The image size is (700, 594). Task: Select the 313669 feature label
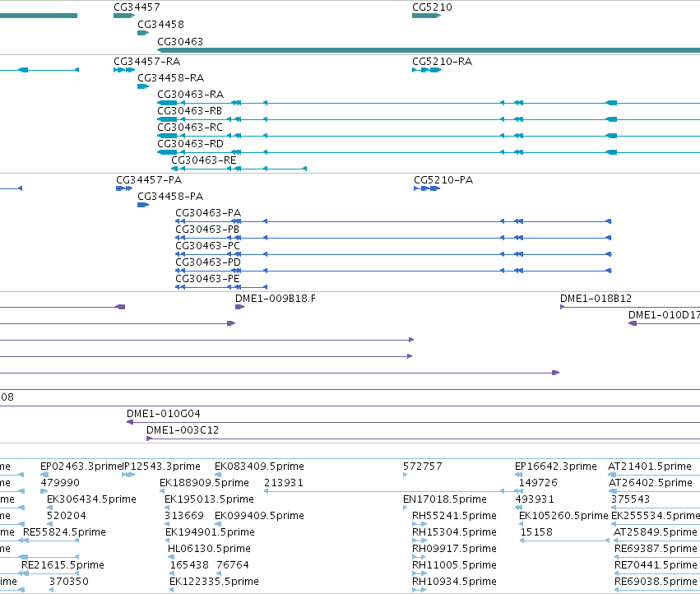(x=184, y=517)
